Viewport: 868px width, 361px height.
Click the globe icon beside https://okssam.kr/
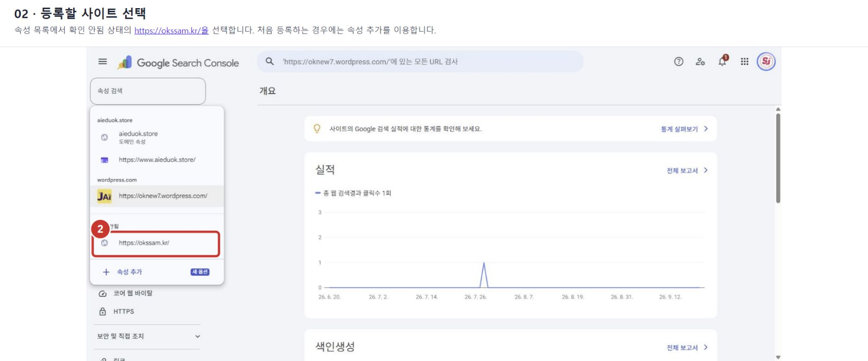click(104, 243)
